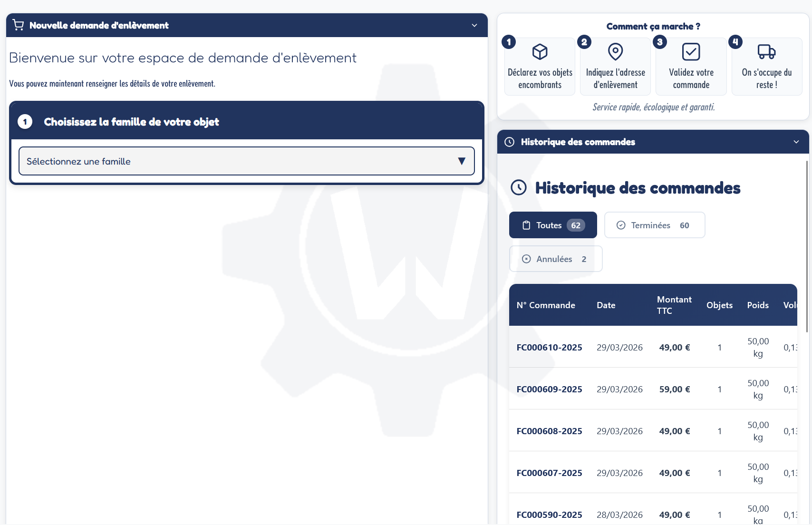Image resolution: width=812 pixels, height=525 pixels.
Task: Open order FC000590-2025
Action: [549, 515]
